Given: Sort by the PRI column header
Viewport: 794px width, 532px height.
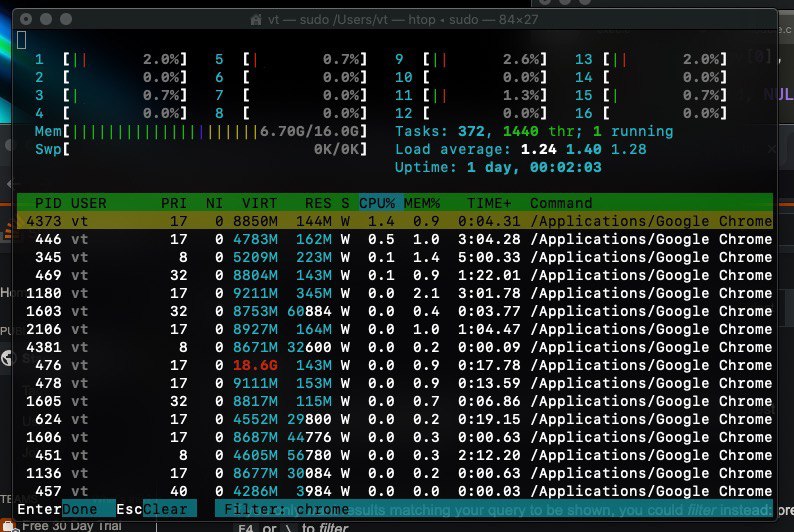Looking at the screenshot, I should (174, 203).
